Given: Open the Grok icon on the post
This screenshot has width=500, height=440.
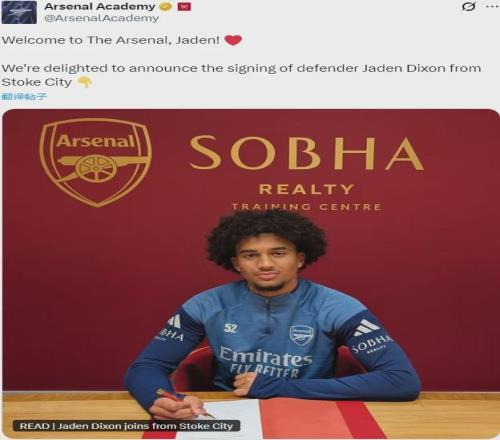Looking at the screenshot, I should pyautogui.click(x=469, y=6).
